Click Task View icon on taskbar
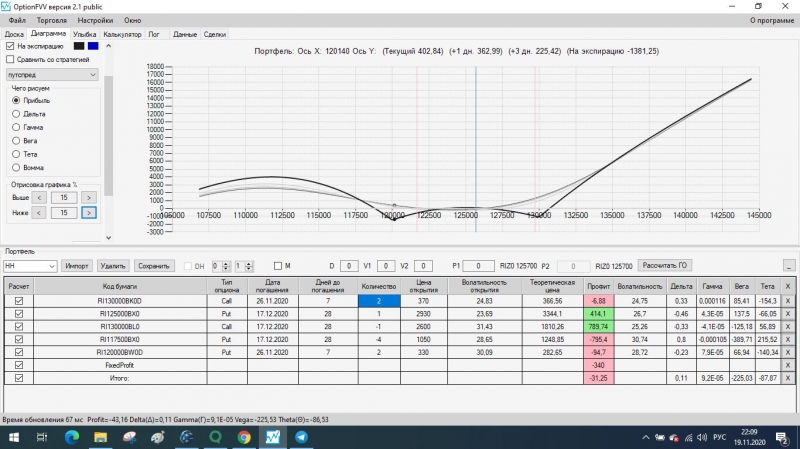This screenshot has height=449, width=800. click(42, 437)
